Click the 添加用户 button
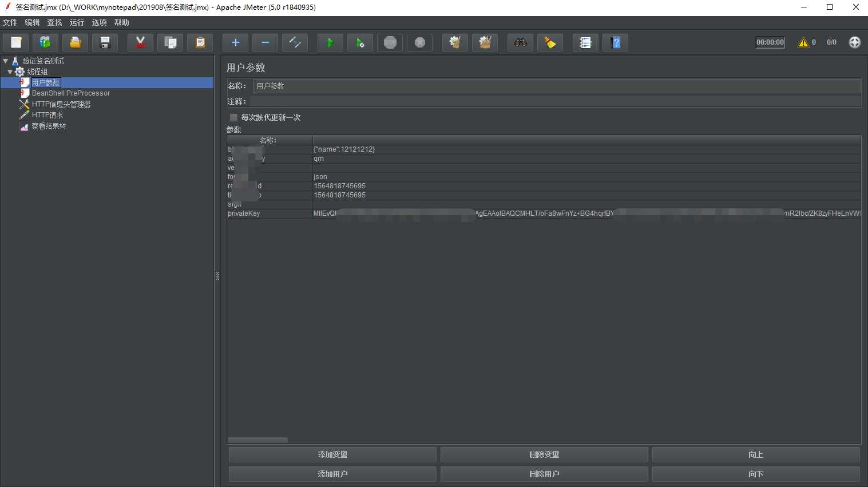 point(332,474)
